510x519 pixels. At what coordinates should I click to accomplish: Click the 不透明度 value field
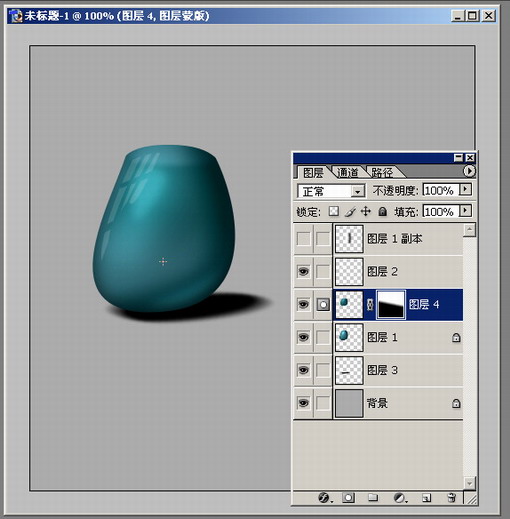pyautogui.click(x=441, y=190)
